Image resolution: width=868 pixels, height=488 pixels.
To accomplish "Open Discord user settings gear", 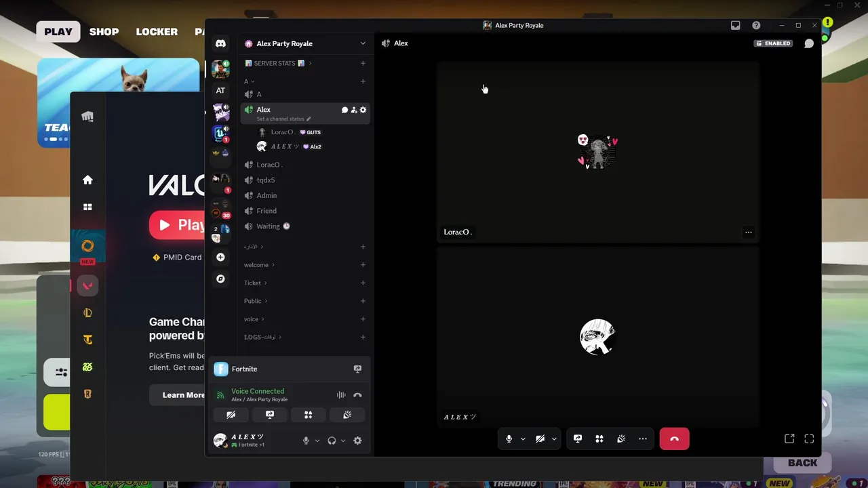I will (357, 441).
